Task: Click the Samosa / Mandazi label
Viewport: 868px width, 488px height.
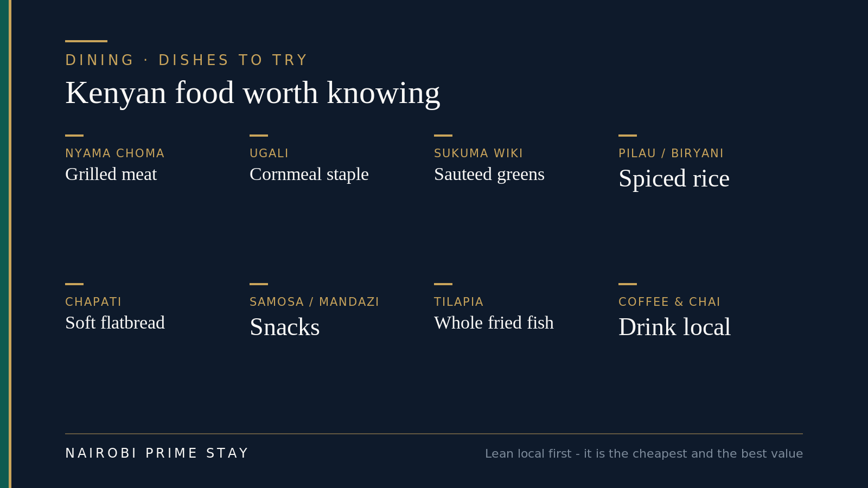Action: [315, 302]
